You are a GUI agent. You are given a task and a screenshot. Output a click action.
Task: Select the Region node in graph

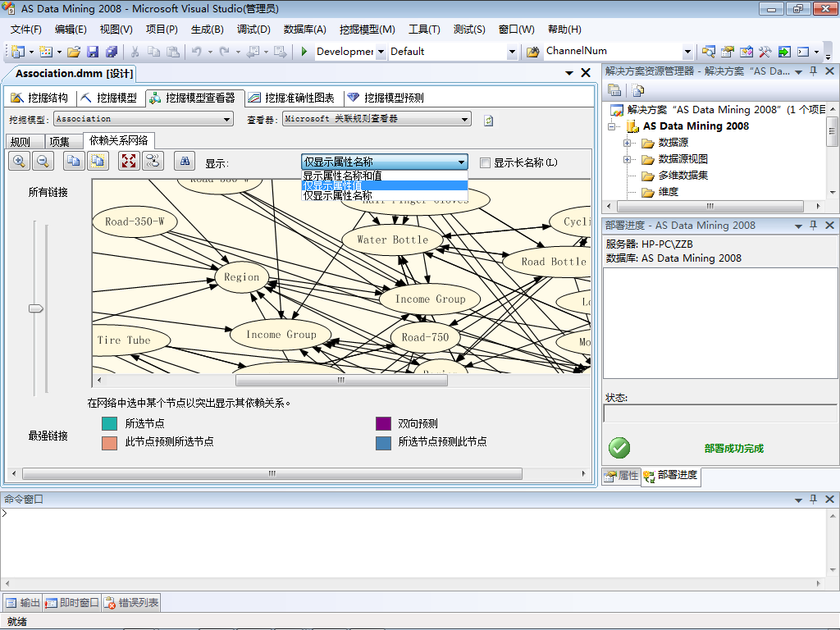pyautogui.click(x=242, y=277)
